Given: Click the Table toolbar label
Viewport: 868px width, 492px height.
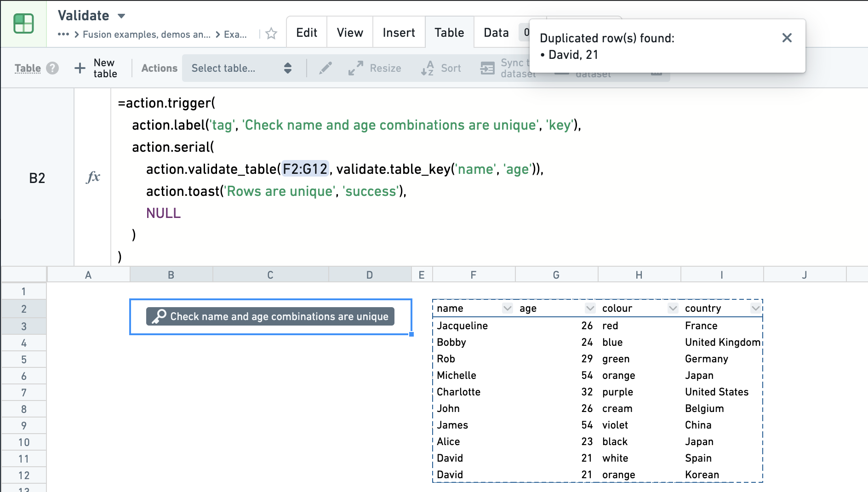Looking at the screenshot, I should [x=28, y=68].
